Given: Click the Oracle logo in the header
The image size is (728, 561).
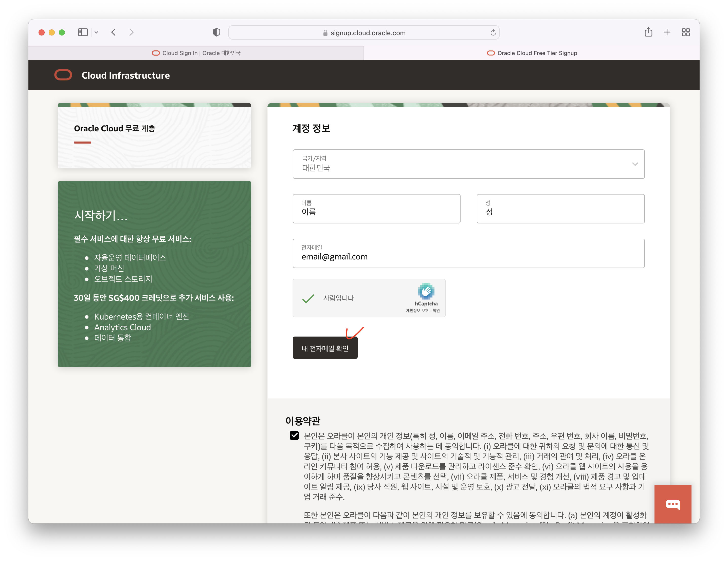Looking at the screenshot, I should [x=63, y=75].
